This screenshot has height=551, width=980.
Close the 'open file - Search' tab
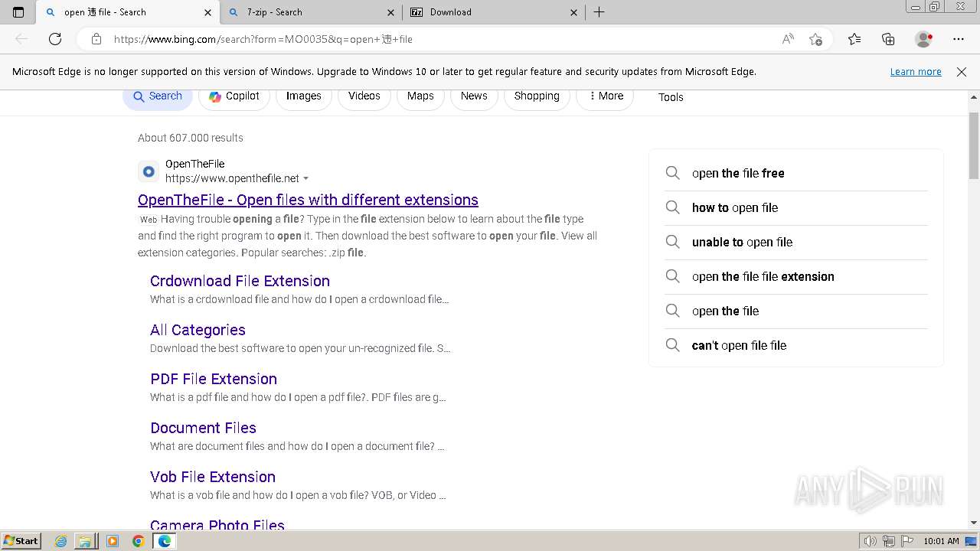[x=207, y=12]
